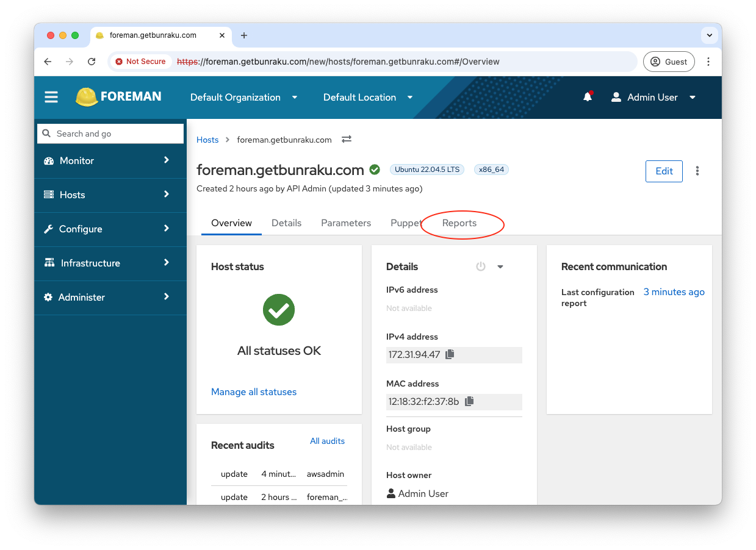Open the Details card caret dropdown
The width and height of the screenshot is (756, 550).
click(x=500, y=267)
